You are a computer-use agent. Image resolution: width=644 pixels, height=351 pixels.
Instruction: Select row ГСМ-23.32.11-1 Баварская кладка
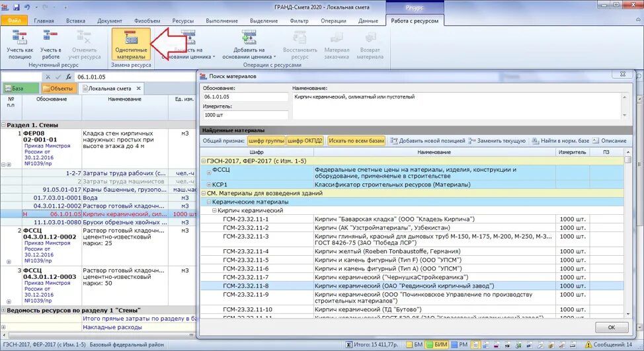click(x=412, y=219)
